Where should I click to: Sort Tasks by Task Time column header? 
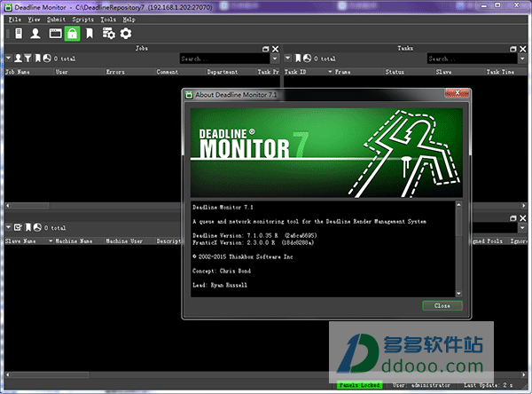[506, 72]
